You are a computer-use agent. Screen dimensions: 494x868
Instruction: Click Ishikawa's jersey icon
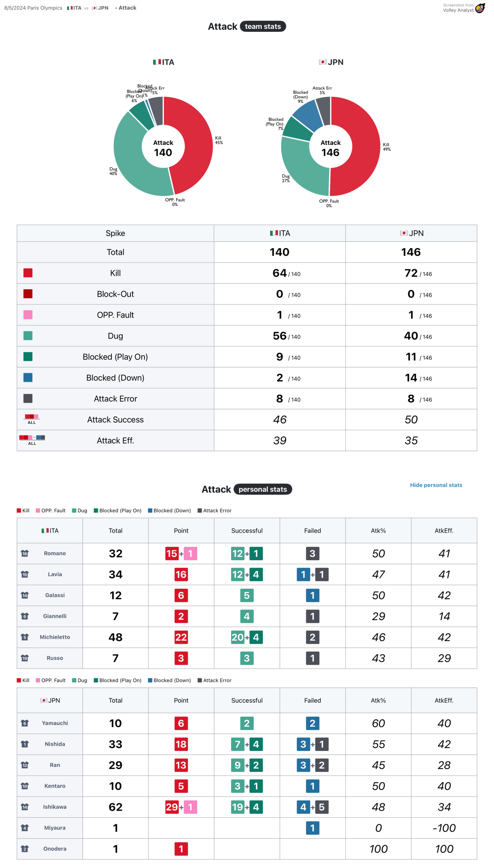click(x=25, y=807)
